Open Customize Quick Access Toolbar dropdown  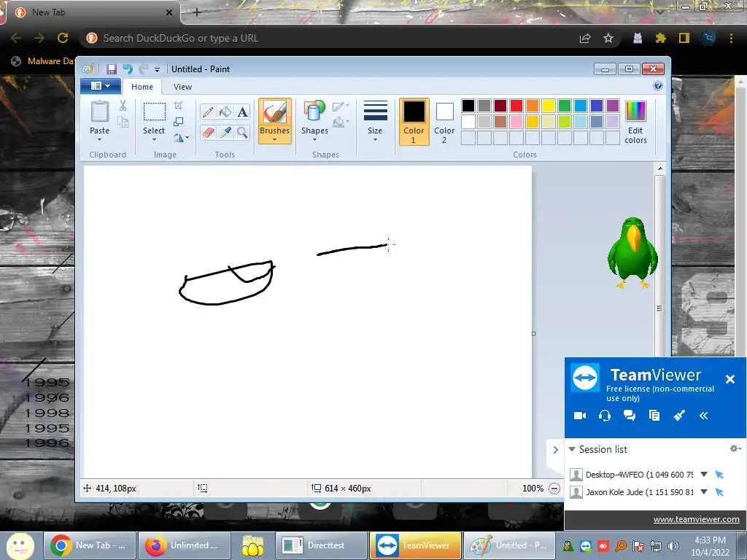point(158,69)
